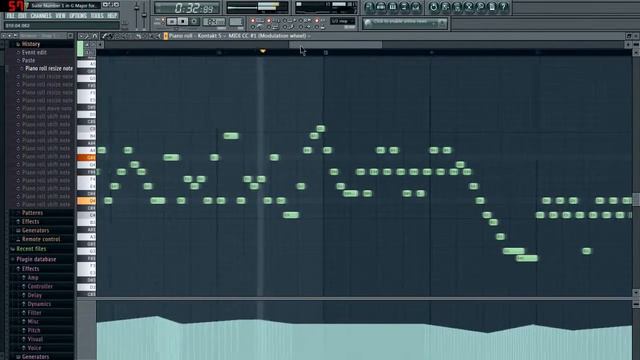Adjust the master pitch slider
Screen dimensions: 640x360
click(x=144, y=14)
